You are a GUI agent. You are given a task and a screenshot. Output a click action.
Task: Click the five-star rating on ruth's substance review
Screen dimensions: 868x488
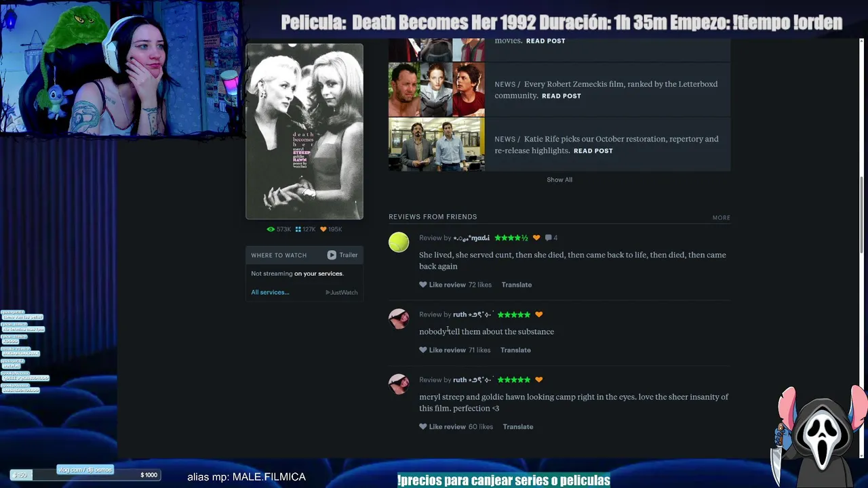pos(513,315)
